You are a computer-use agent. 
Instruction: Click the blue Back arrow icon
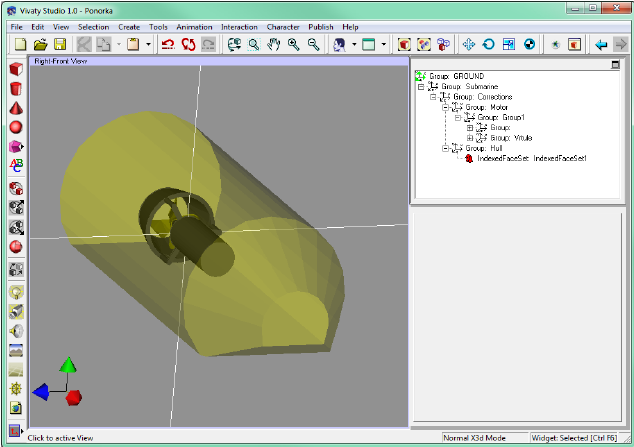[x=601, y=44]
